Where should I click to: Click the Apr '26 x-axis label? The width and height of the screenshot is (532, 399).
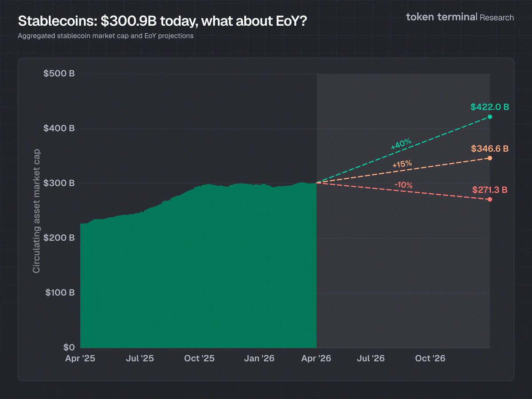click(317, 358)
